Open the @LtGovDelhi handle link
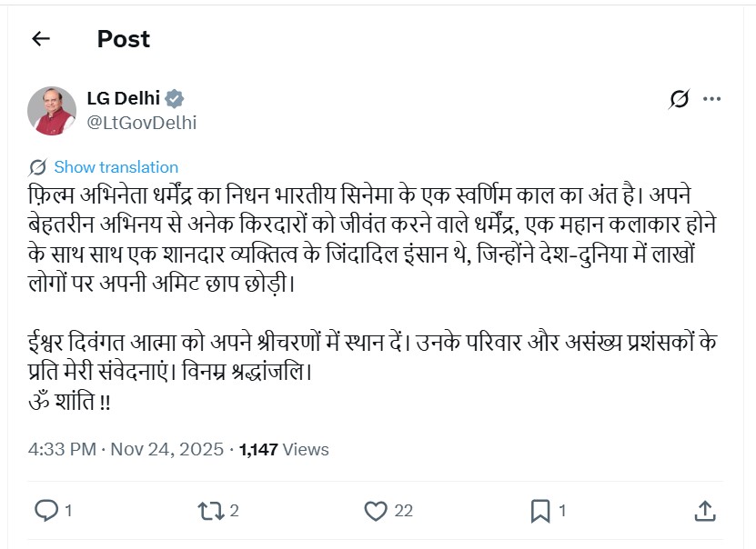The image size is (756, 549). (141, 123)
